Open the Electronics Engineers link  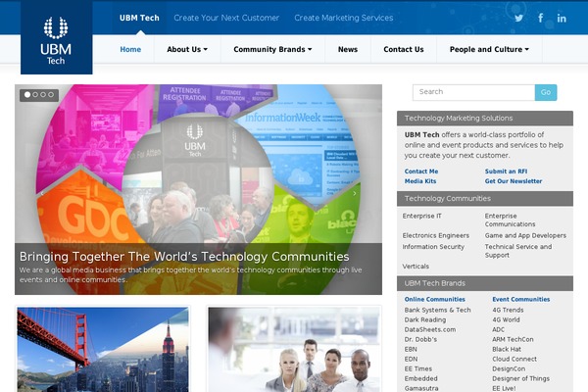(436, 235)
